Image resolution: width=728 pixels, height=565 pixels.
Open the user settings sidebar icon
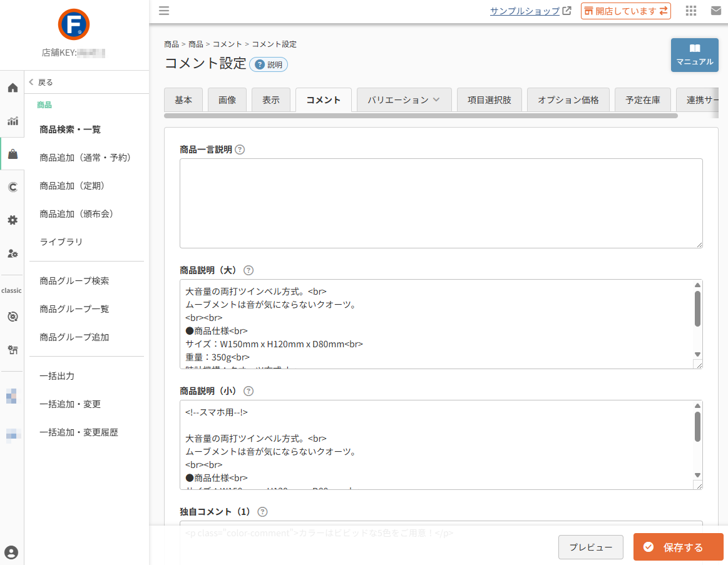click(13, 253)
